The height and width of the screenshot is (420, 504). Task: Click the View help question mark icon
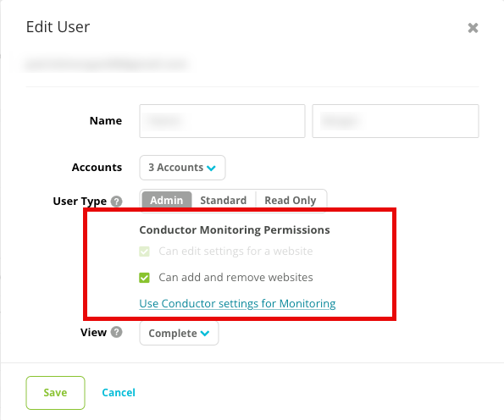[x=116, y=332]
